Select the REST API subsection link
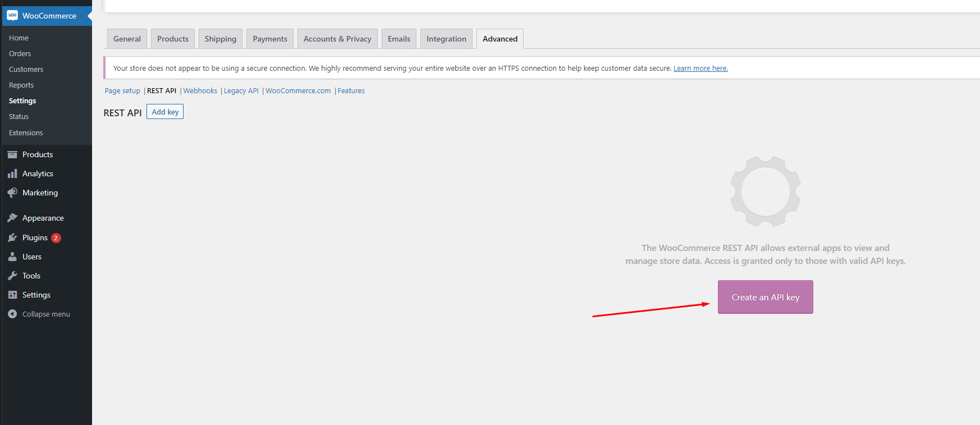This screenshot has height=425, width=980. (x=162, y=90)
